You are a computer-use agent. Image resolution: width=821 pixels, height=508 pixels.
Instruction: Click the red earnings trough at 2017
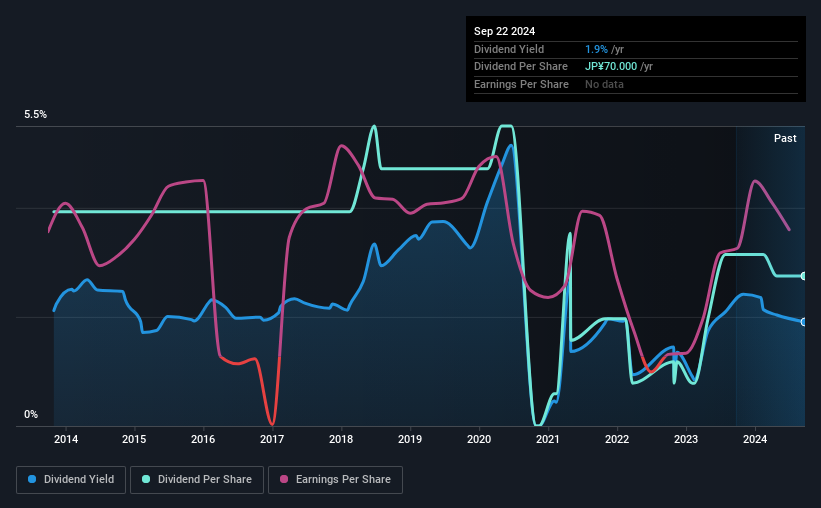pos(272,421)
